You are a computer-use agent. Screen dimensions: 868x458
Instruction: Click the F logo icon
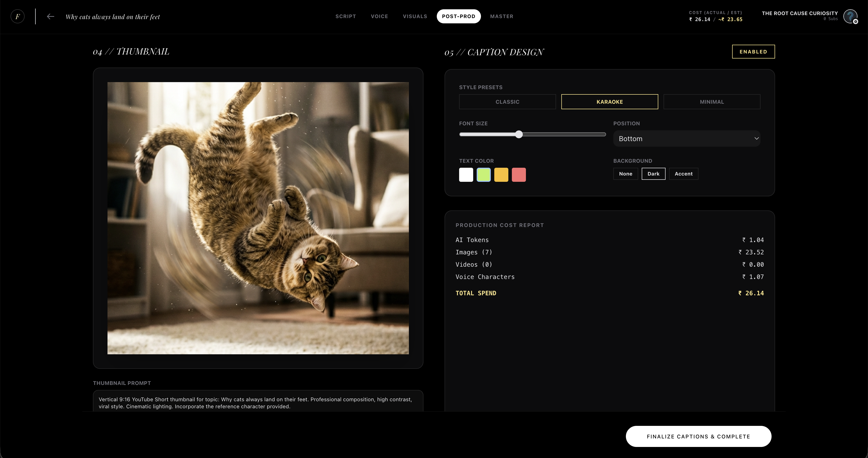coord(18,17)
